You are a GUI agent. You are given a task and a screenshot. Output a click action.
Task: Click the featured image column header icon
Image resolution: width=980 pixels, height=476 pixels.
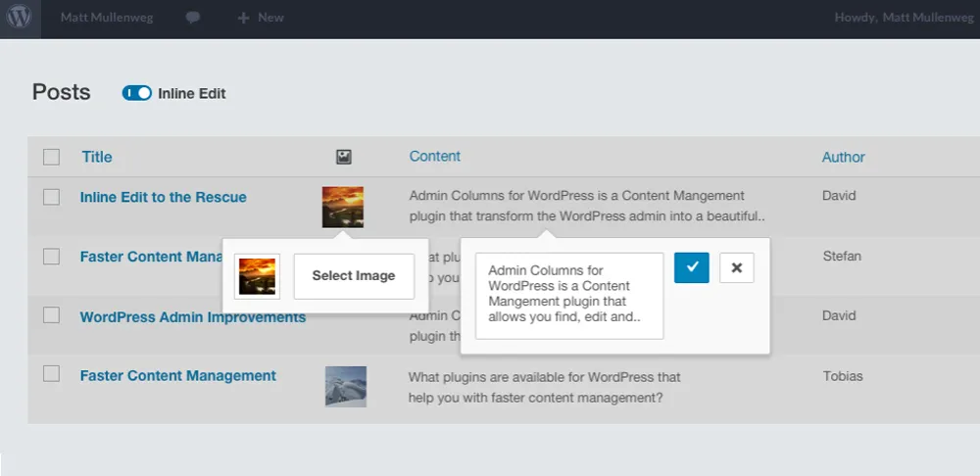tap(344, 157)
